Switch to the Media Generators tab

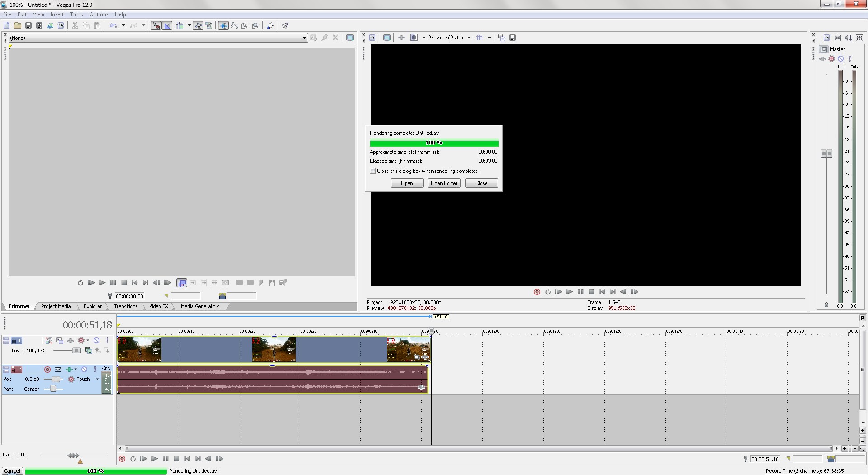pyautogui.click(x=200, y=306)
